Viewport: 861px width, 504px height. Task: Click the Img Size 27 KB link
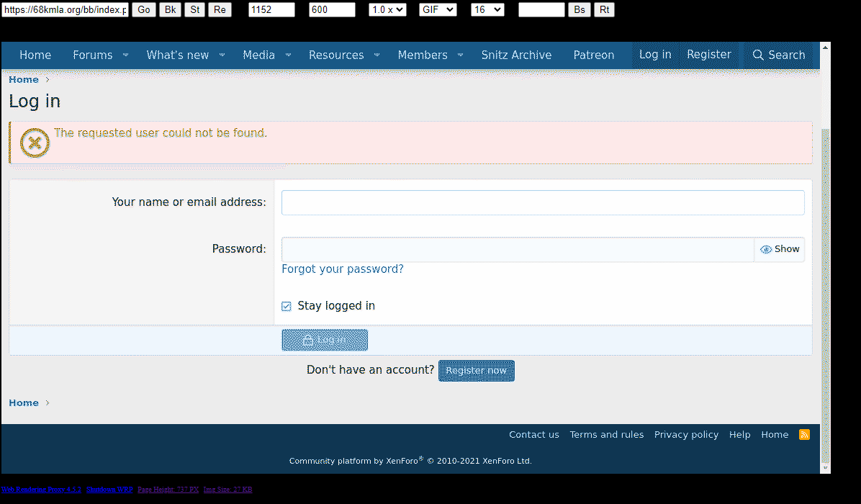(227, 489)
